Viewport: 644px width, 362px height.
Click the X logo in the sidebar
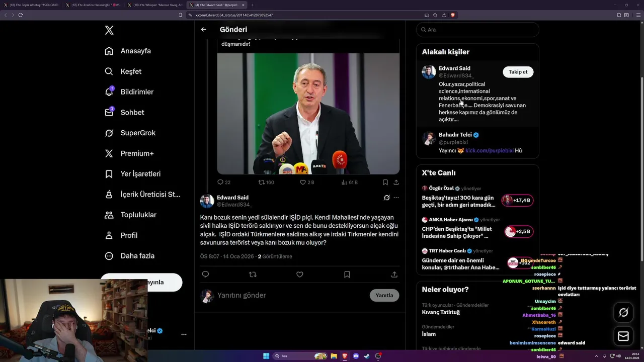click(109, 30)
